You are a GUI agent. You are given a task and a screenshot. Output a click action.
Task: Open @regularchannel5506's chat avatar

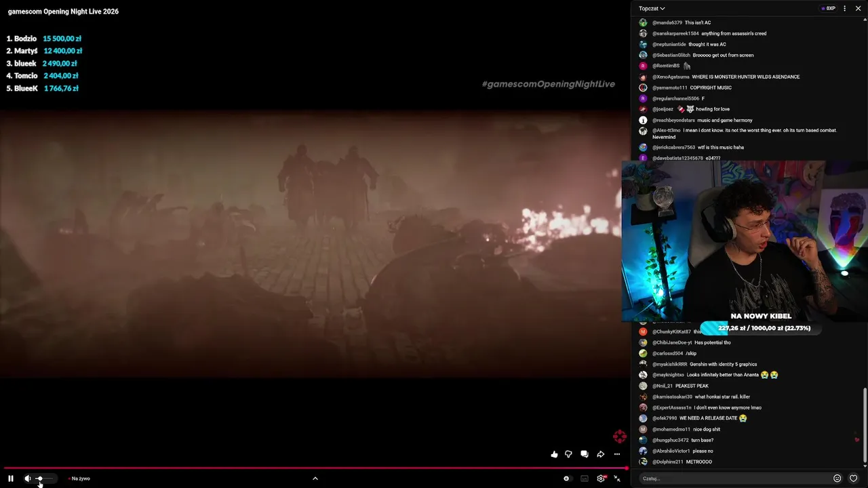point(644,98)
